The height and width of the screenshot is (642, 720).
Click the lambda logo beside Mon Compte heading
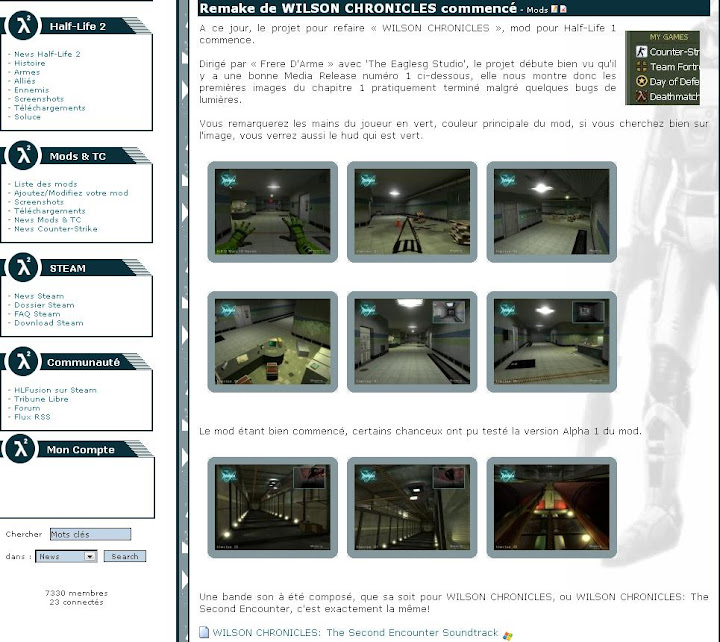[21, 449]
